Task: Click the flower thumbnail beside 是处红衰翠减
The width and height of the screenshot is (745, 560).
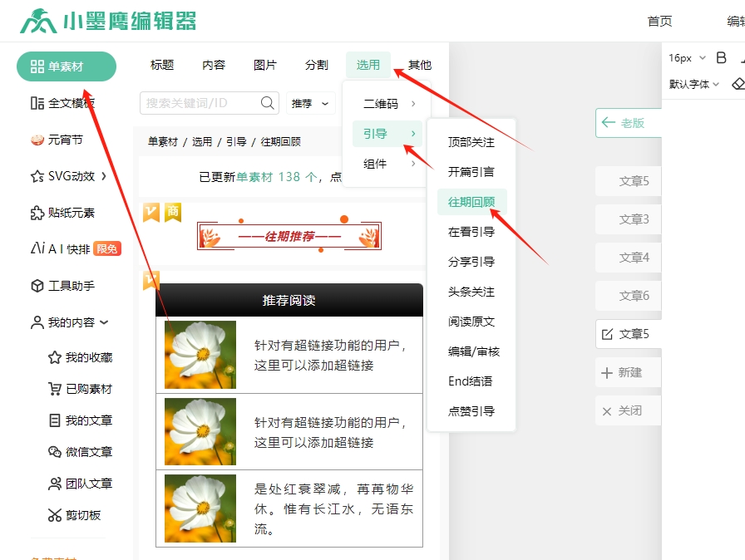Action: point(200,508)
